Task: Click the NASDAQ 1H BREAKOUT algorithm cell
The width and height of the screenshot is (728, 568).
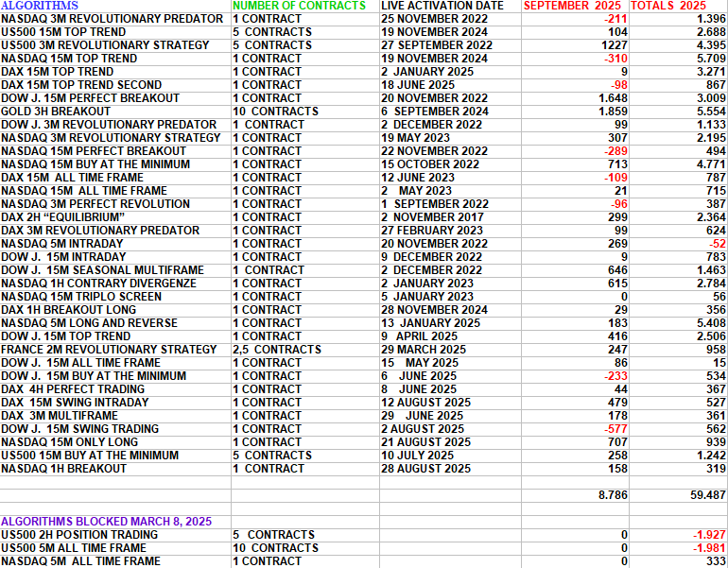Action: (x=63, y=469)
